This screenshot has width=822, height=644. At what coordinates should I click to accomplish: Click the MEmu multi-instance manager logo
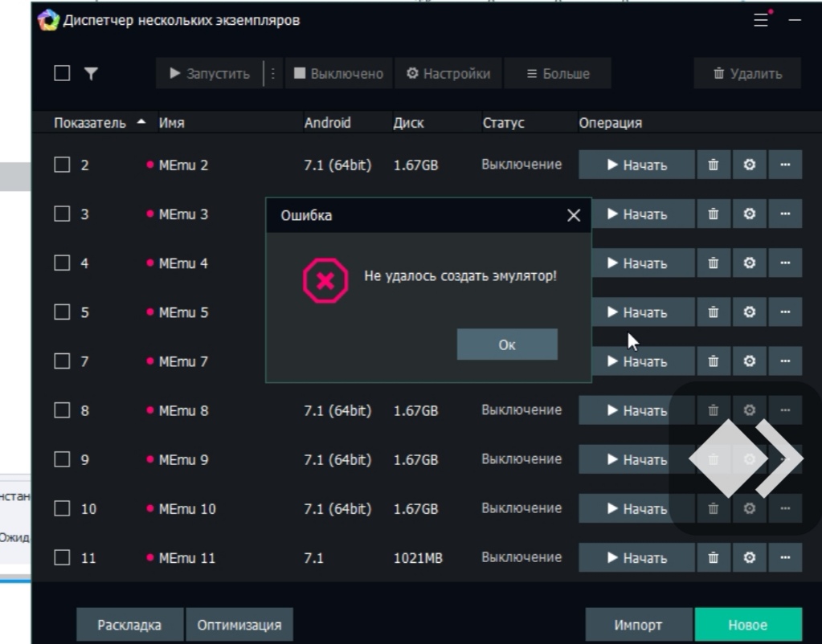click(48, 20)
